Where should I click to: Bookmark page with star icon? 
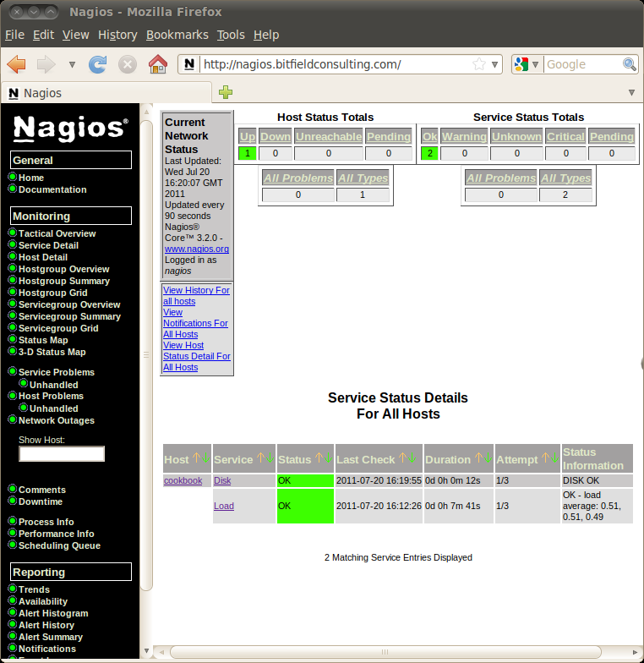[x=479, y=64]
